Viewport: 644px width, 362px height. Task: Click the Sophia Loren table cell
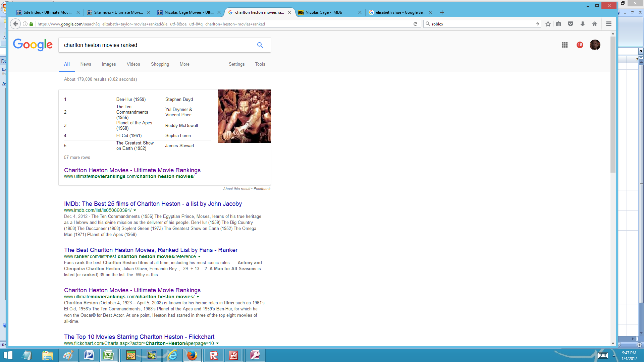pos(178,136)
